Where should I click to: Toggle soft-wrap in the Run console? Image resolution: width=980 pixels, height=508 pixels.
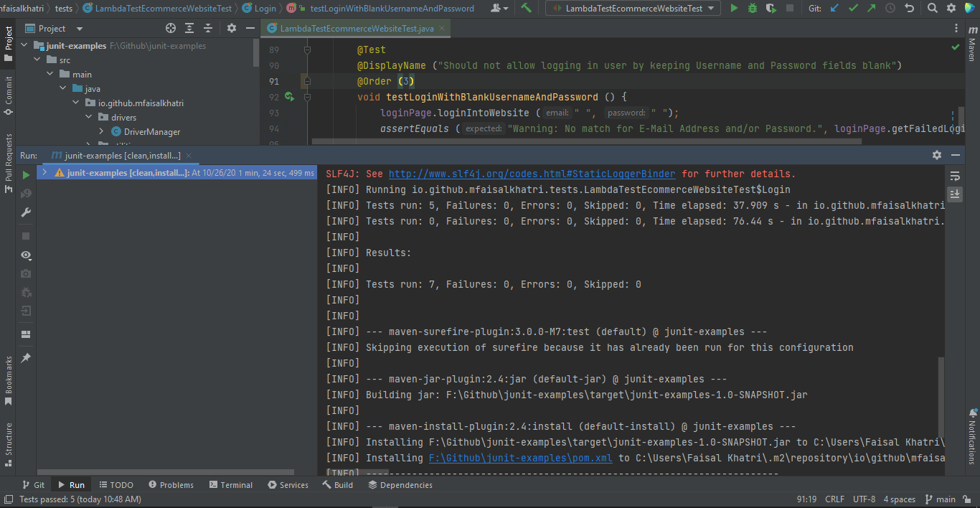click(x=955, y=176)
